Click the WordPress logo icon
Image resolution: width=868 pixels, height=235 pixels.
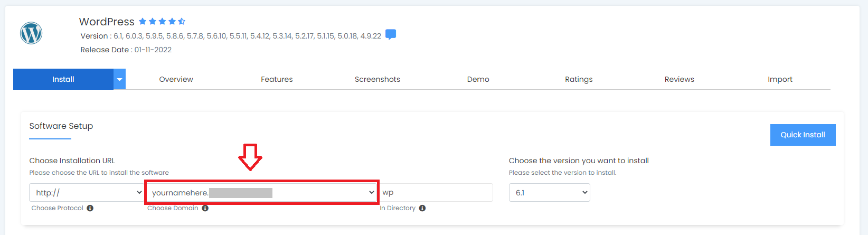click(x=31, y=33)
